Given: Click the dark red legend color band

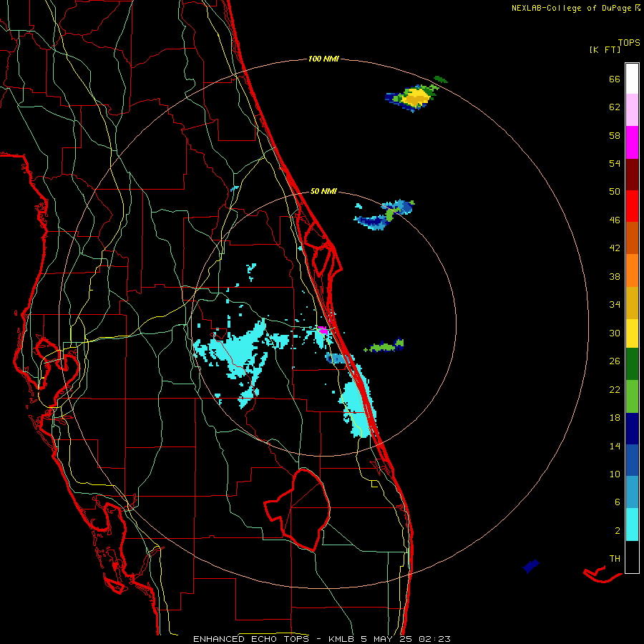Looking at the screenshot, I should coord(632,175).
